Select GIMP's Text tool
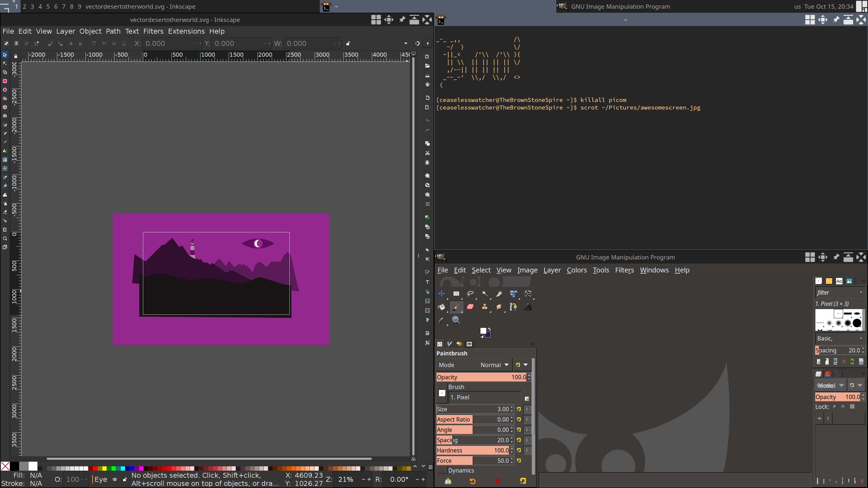The width and height of the screenshot is (868, 488). tap(528, 307)
